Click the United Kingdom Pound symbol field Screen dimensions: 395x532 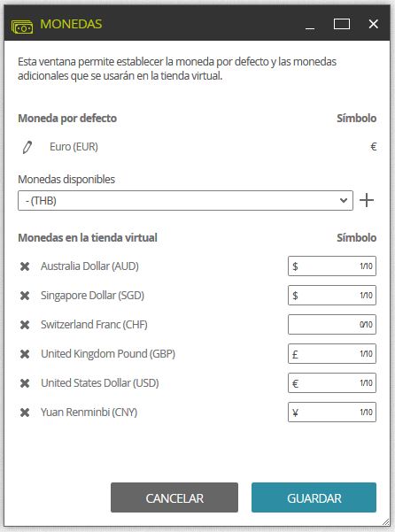click(x=332, y=353)
